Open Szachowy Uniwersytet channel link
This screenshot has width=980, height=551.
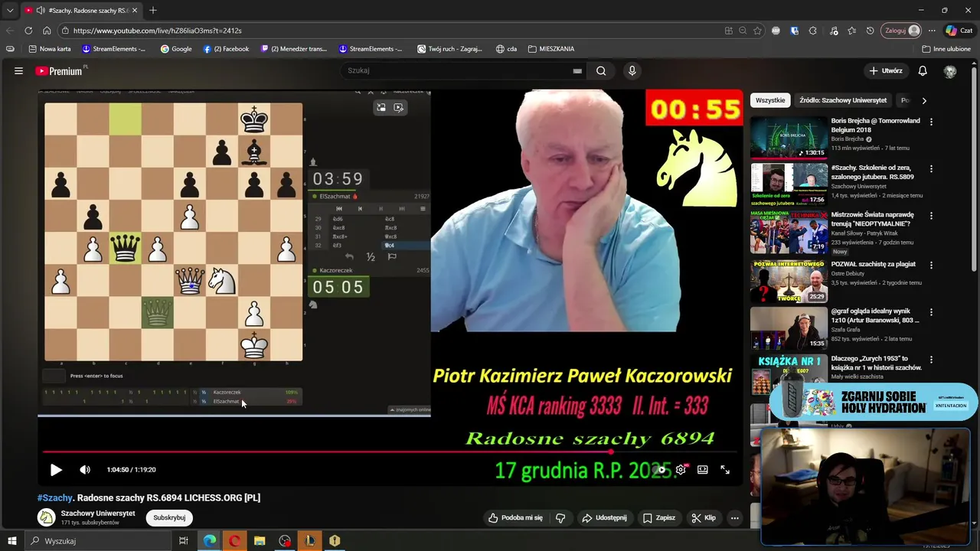coord(98,514)
